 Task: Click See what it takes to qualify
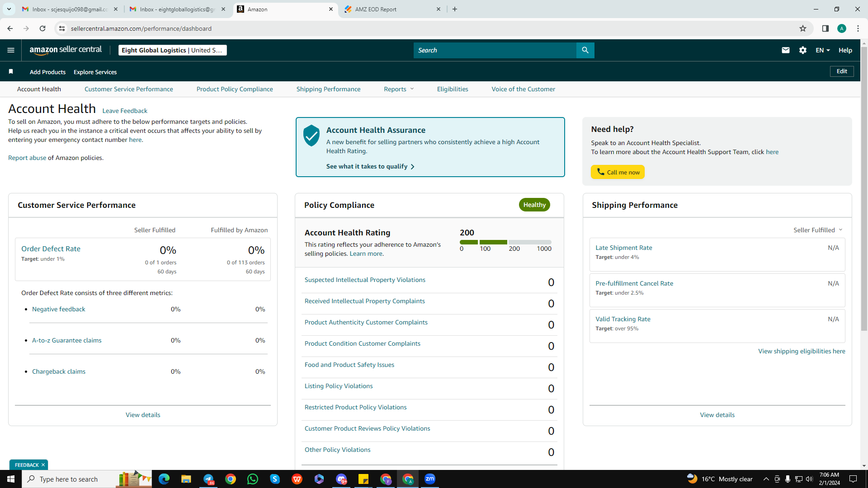[370, 166]
